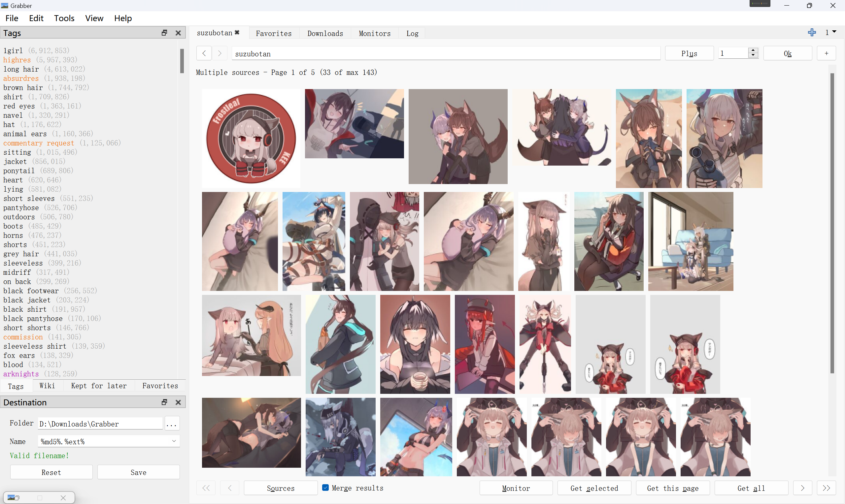Close the Destination panel
845x504 pixels.
[178, 402]
